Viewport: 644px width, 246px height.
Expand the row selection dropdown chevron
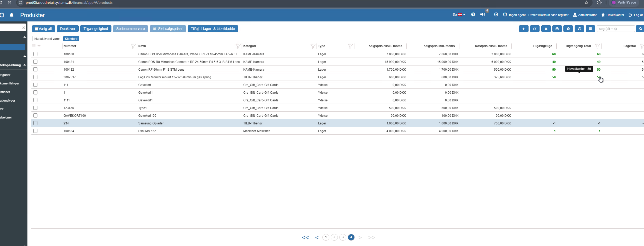click(39, 46)
